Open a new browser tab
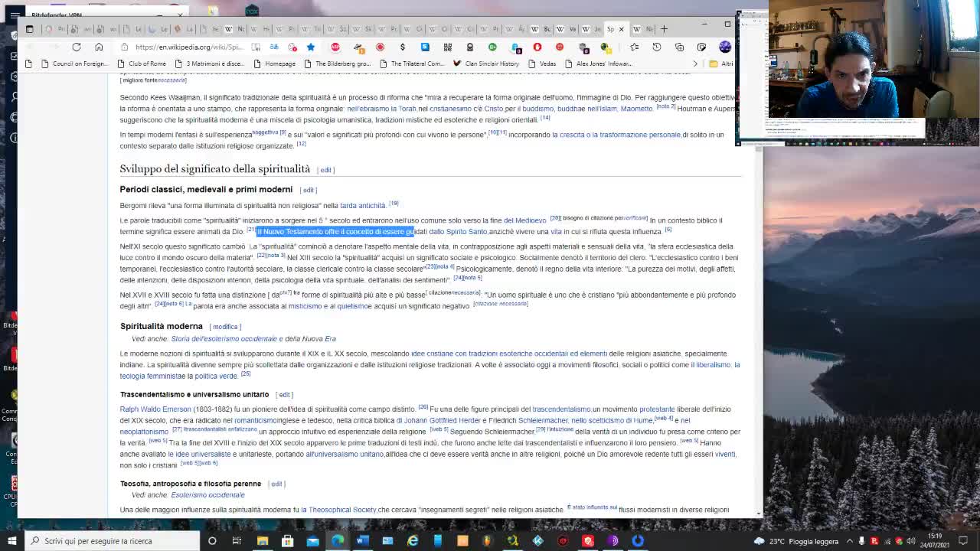Viewport: 980px width, 551px height. 664,29
